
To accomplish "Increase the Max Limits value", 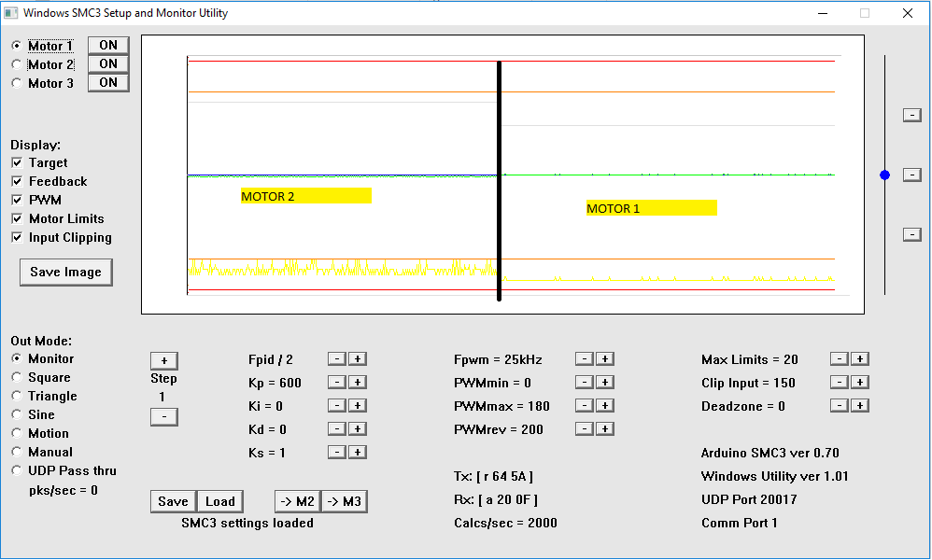I will coord(859,358).
